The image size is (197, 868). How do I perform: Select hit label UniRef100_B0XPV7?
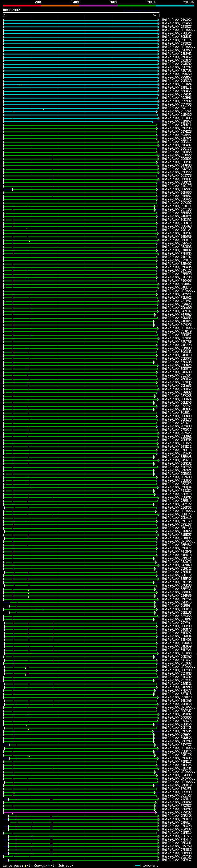pos(177,135)
